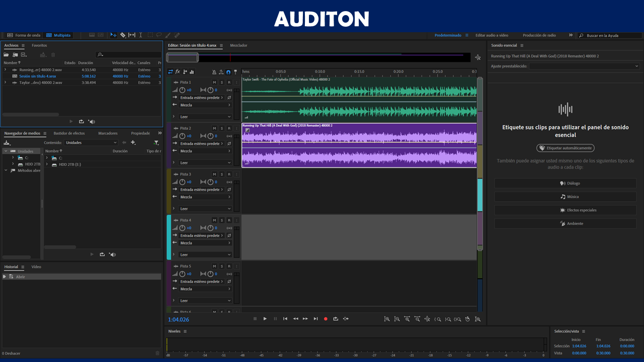Click the Open File folder icon in Archivos
This screenshot has width=644, height=362.
[x=7, y=54]
